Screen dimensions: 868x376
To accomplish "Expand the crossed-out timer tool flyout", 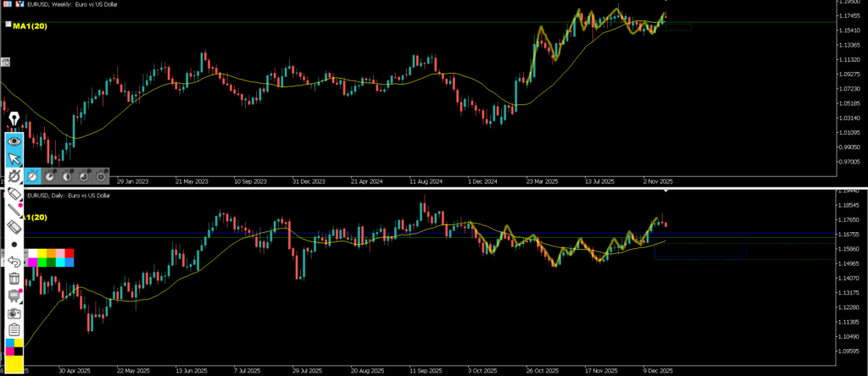I will click(x=14, y=176).
